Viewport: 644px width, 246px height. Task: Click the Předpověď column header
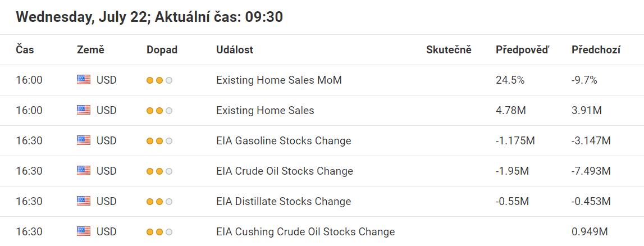(x=522, y=49)
